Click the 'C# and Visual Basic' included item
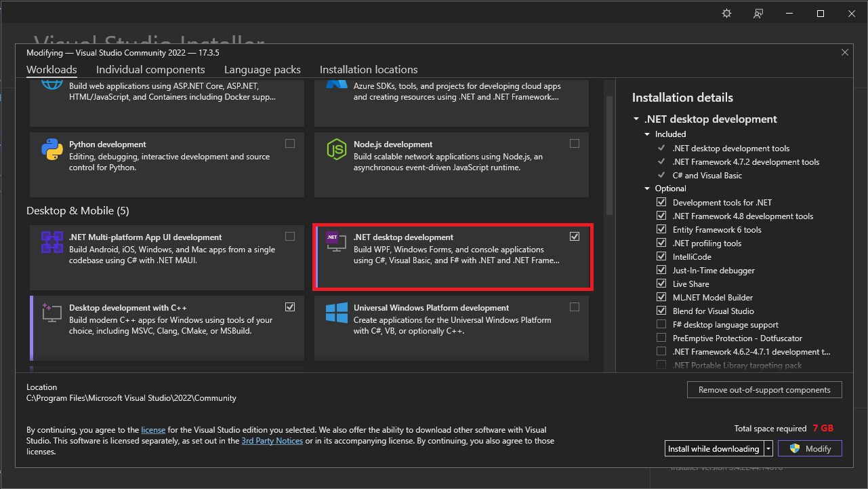868x489 pixels. click(707, 176)
